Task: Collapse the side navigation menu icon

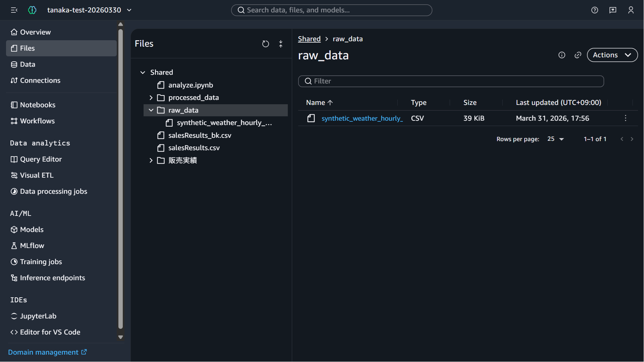Action: (14, 10)
